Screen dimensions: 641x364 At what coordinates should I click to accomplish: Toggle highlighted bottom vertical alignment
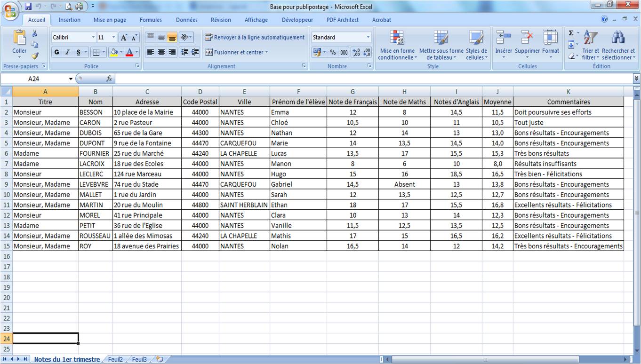[172, 37]
